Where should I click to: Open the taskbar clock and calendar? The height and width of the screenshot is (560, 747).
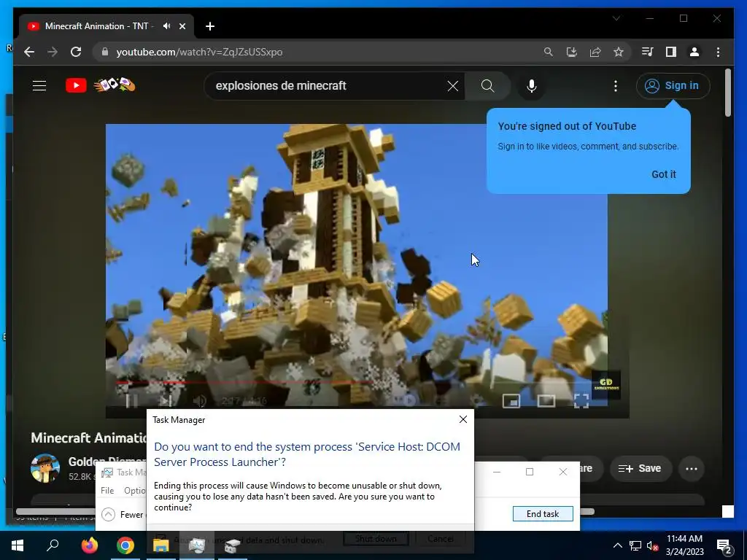(x=684, y=545)
